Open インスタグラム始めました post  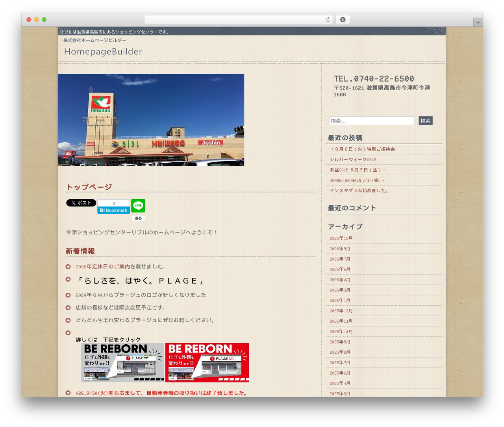[359, 191]
